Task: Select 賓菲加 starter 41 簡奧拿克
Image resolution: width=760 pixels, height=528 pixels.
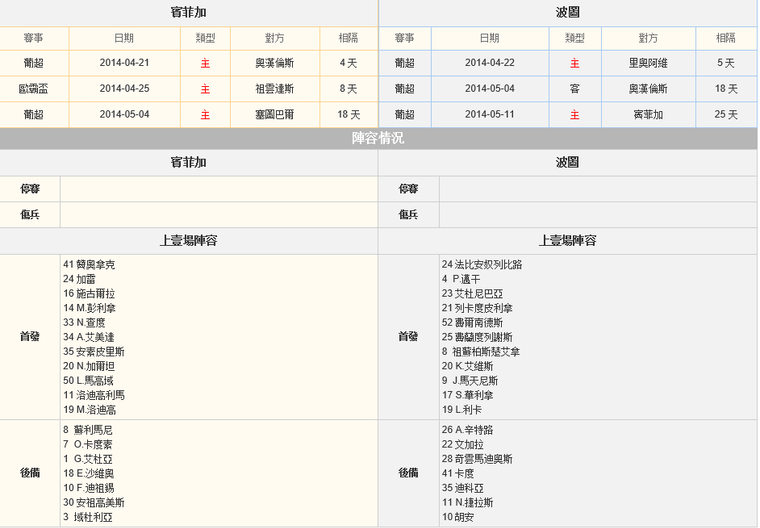Action: 89,265
